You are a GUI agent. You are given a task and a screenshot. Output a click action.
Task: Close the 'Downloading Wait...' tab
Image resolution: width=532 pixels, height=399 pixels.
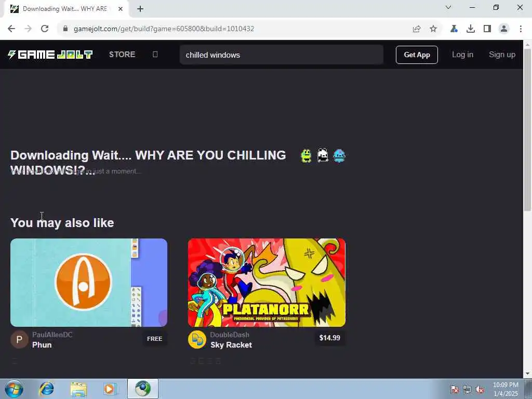click(x=121, y=9)
